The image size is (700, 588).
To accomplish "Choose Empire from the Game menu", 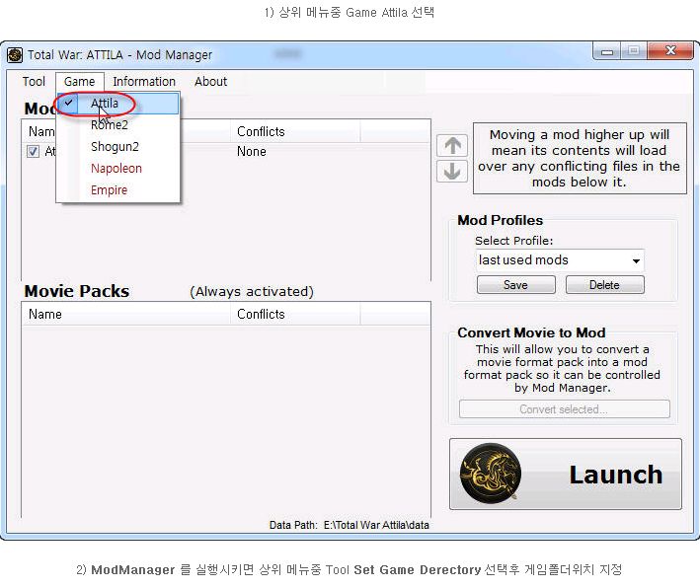I will click(x=117, y=190).
